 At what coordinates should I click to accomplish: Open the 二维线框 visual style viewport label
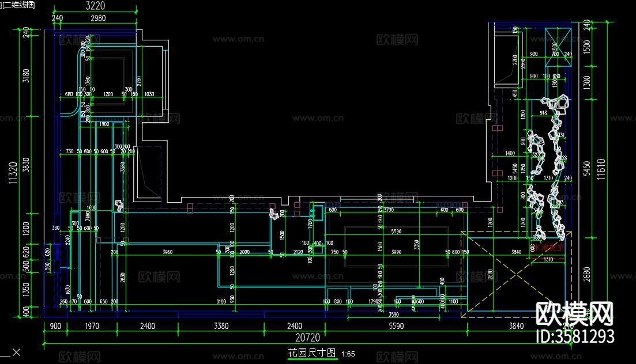click(x=18, y=5)
